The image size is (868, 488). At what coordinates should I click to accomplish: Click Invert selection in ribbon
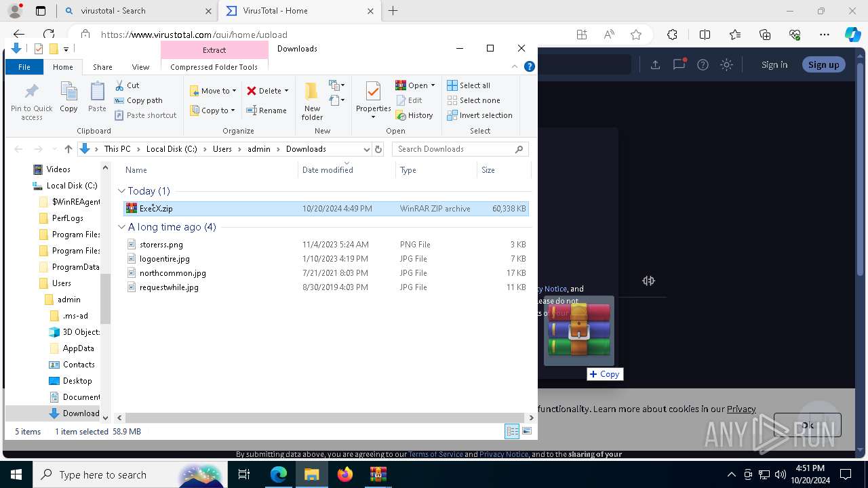coord(479,115)
